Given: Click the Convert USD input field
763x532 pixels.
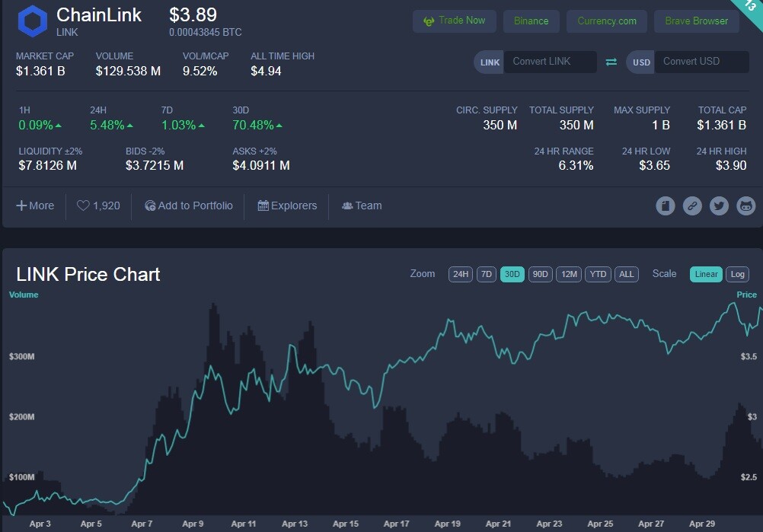Looking at the screenshot, I should coord(701,62).
